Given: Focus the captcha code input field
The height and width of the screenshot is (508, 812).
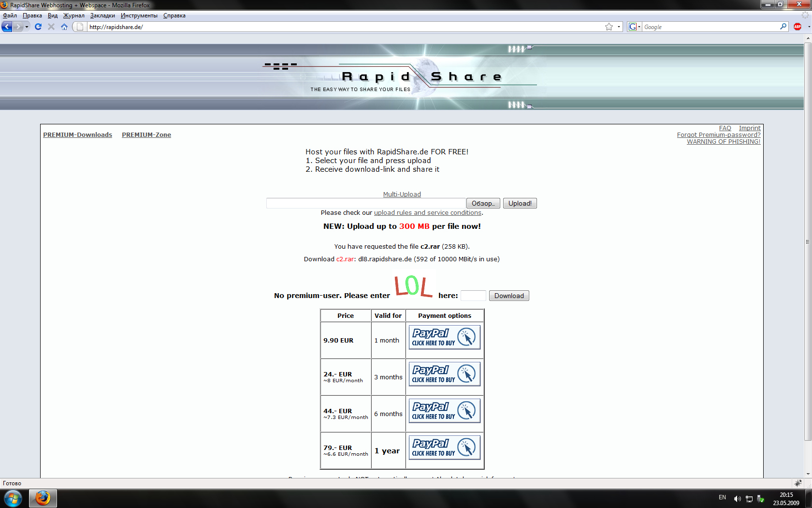Looking at the screenshot, I should click(x=473, y=296).
